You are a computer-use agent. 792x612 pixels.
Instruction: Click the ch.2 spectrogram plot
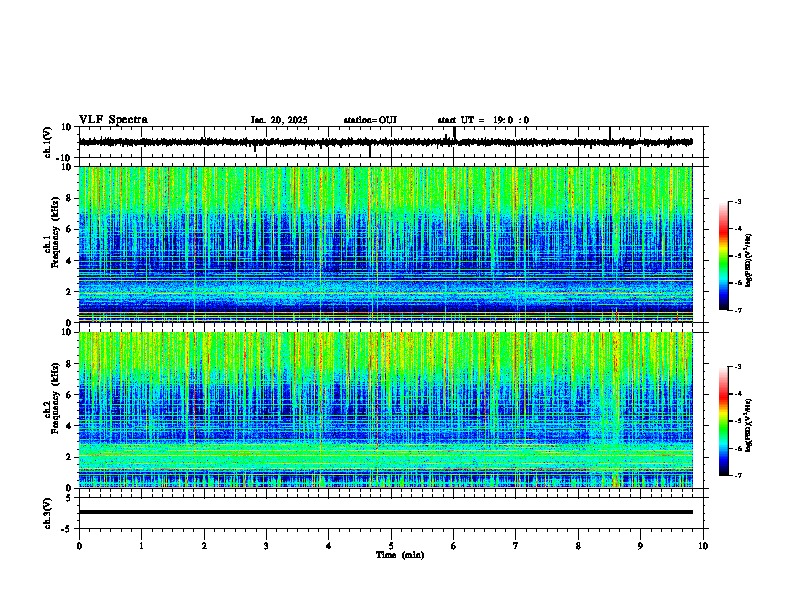coord(385,410)
